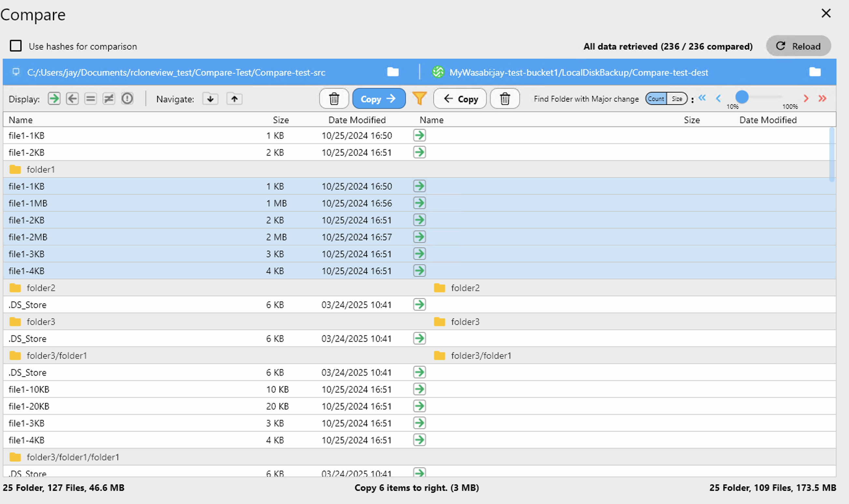
Task: Switch major change mode to Count
Action: click(656, 99)
